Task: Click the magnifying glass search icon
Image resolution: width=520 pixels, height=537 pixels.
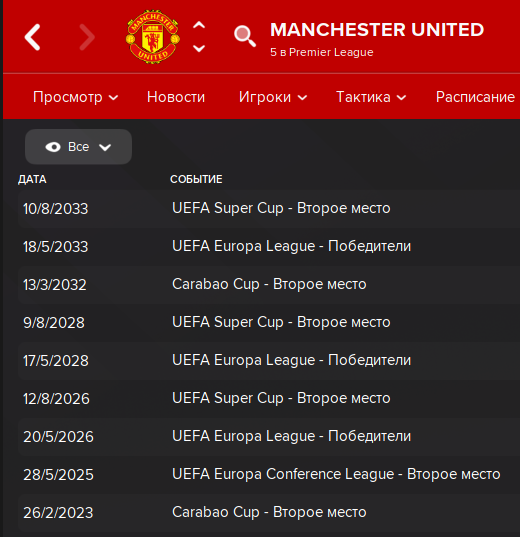Action: (245, 36)
